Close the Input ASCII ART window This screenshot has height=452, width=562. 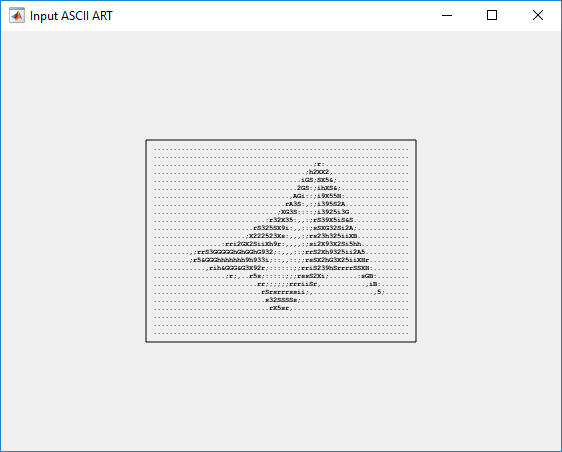click(x=538, y=15)
